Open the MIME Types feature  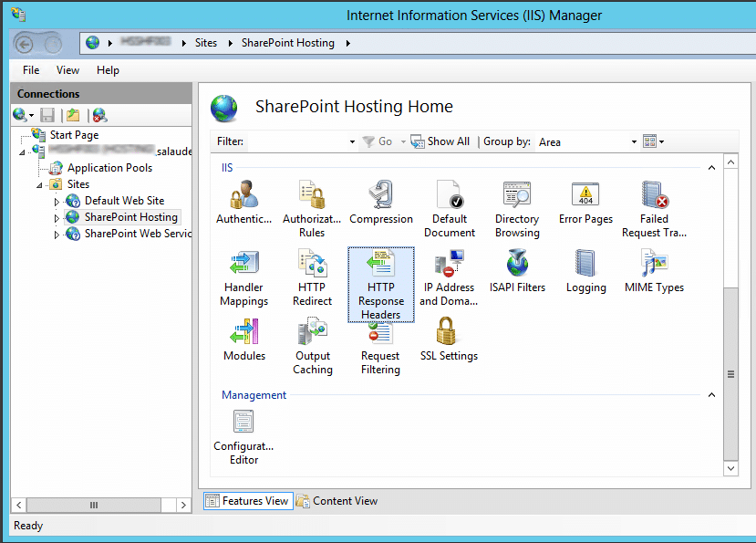[x=654, y=267]
